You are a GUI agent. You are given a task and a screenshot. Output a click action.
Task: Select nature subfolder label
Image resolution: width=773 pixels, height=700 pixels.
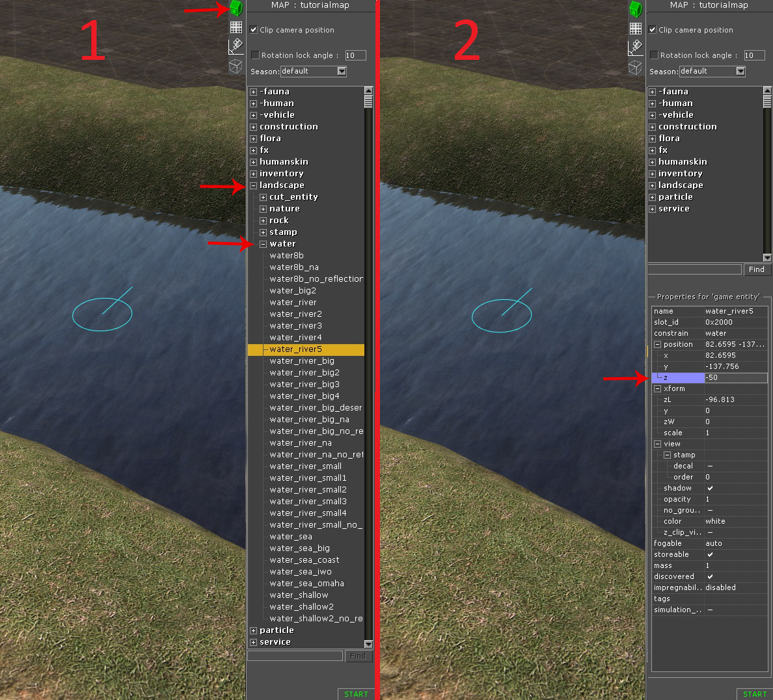(x=284, y=209)
